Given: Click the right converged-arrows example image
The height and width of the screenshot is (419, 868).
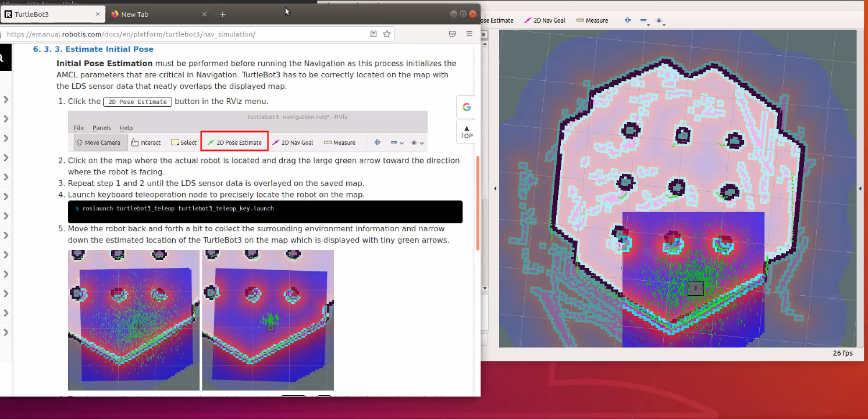Looking at the screenshot, I should (268, 320).
